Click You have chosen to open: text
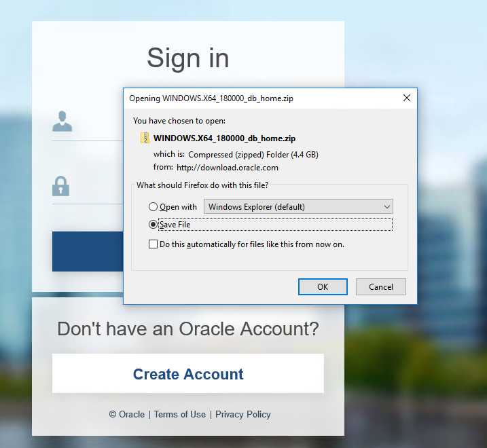 [179, 121]
